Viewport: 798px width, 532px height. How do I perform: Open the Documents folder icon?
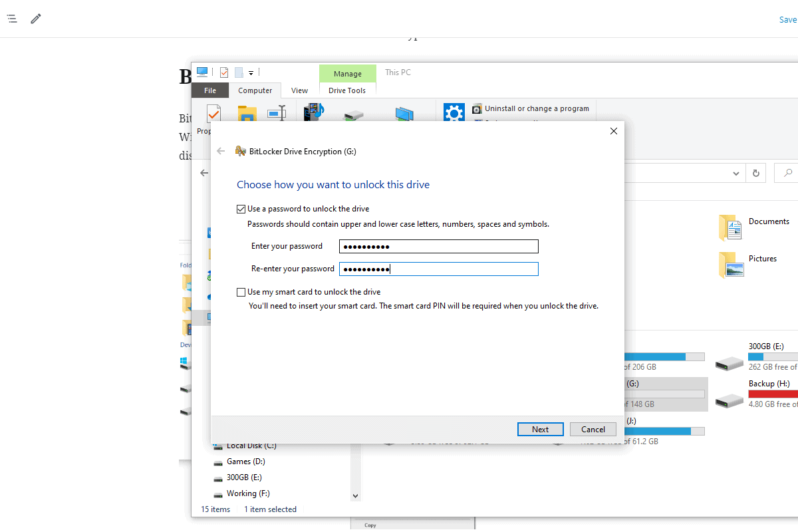coord(731,227)
